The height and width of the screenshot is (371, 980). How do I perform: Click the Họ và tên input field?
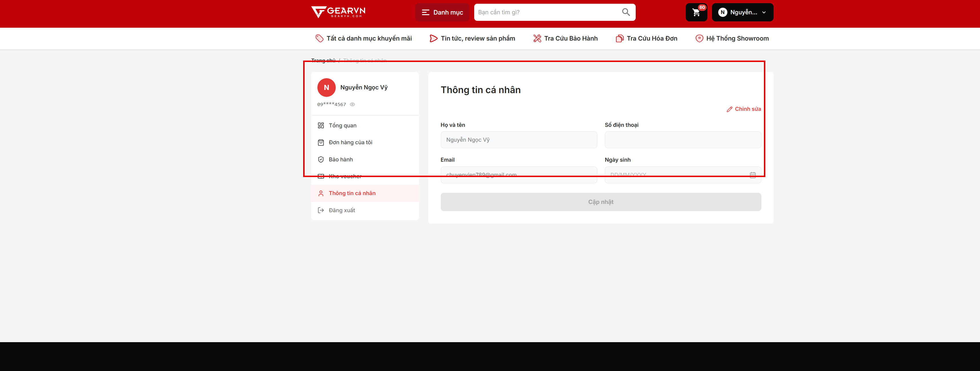pyautogui.click(x=518, y=140)
